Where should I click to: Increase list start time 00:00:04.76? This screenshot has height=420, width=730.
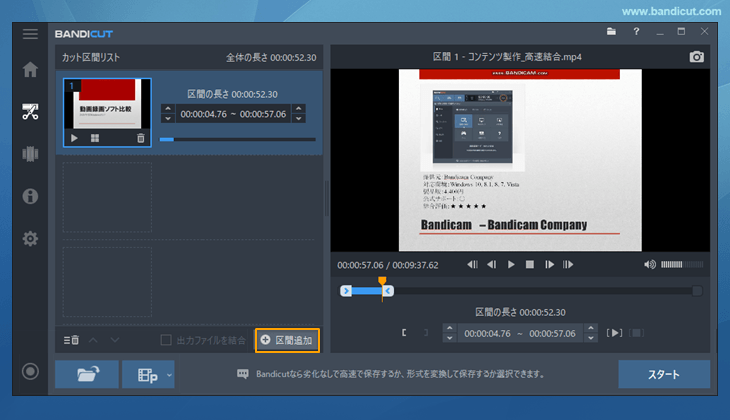point(168,108)
